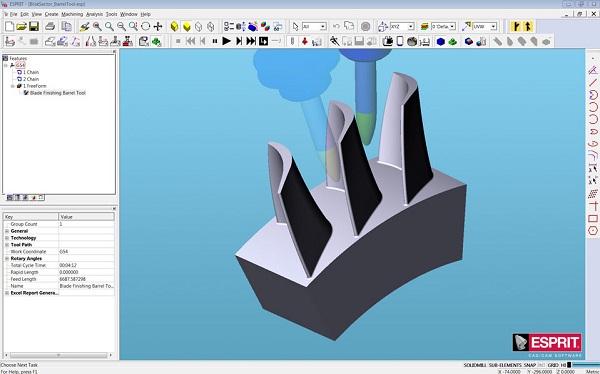
Task: Pause the simulation
Action: (x=215, y=41)
